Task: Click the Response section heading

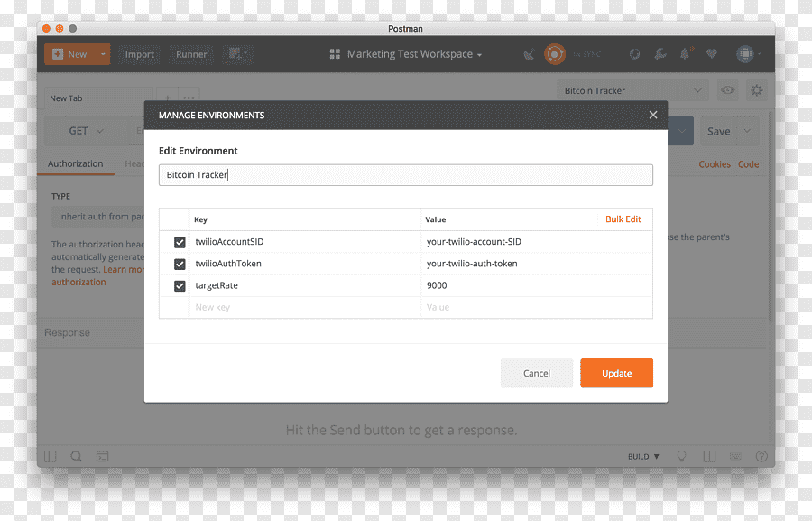Action: [x=68, y=333]
